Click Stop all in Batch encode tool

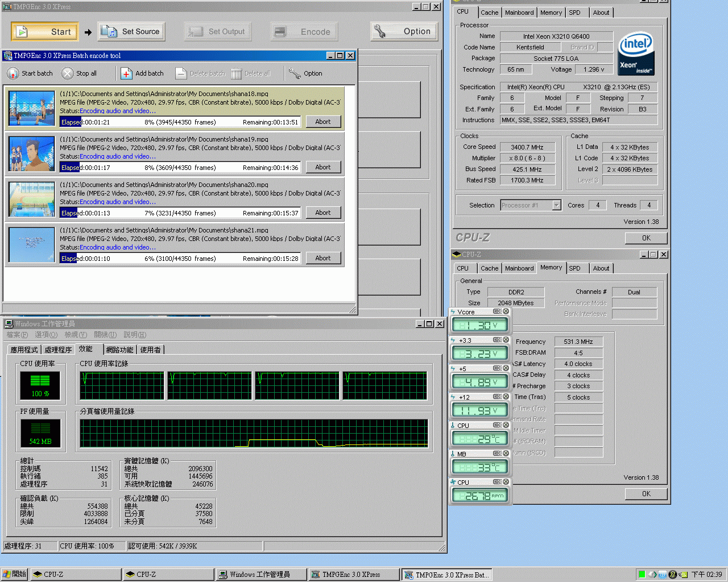79,73
